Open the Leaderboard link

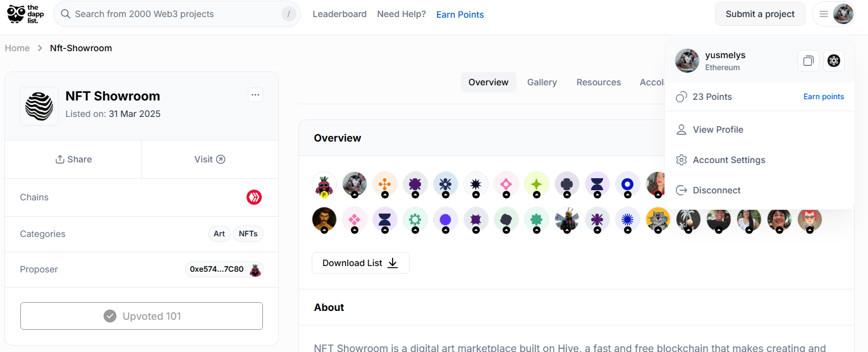click(339, 14)
